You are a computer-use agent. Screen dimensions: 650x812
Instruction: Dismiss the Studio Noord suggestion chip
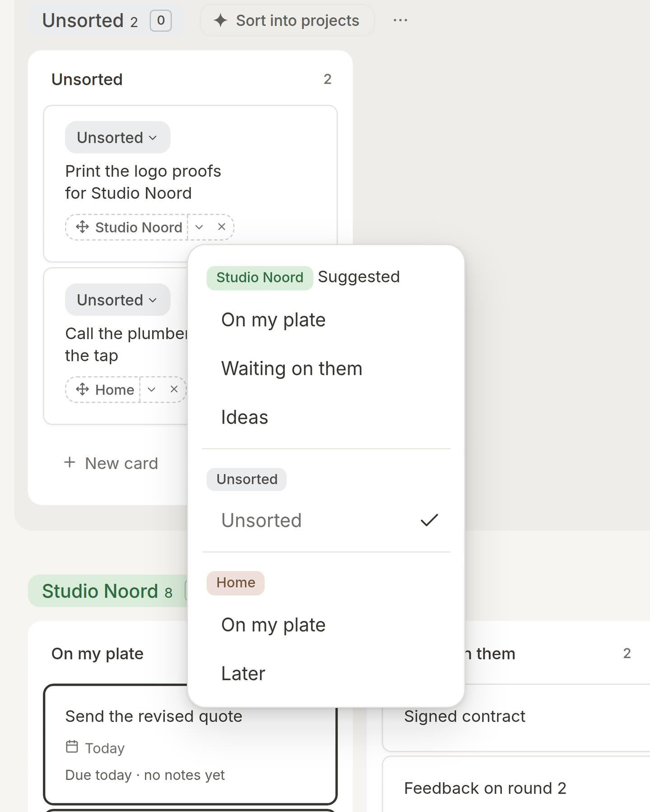click(x=221, y=227)
